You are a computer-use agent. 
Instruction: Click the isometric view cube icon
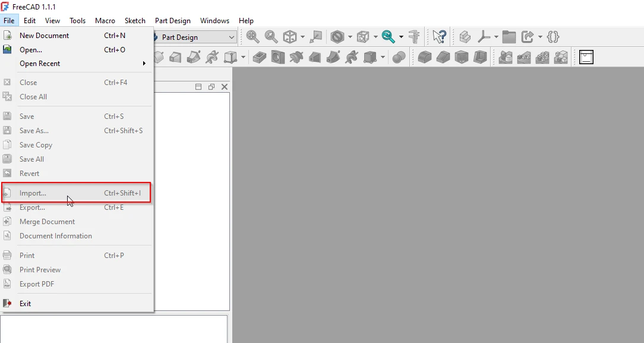pos(290,37)
